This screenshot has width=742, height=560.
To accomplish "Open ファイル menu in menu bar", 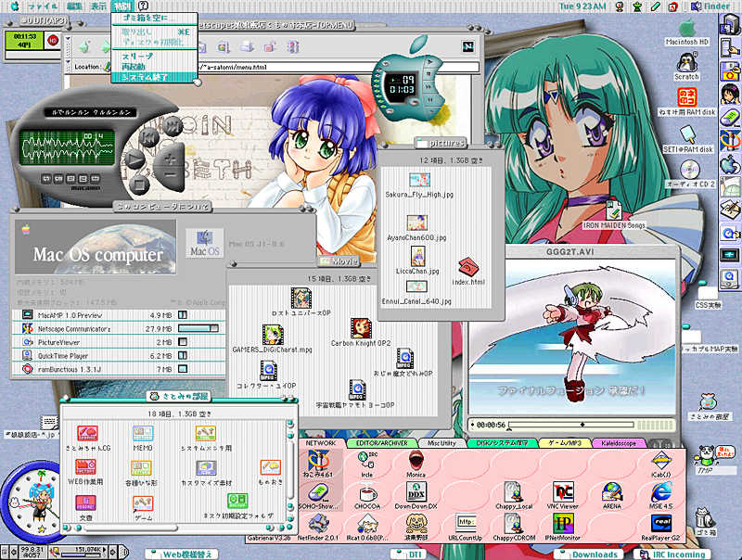I will point(43,6).
